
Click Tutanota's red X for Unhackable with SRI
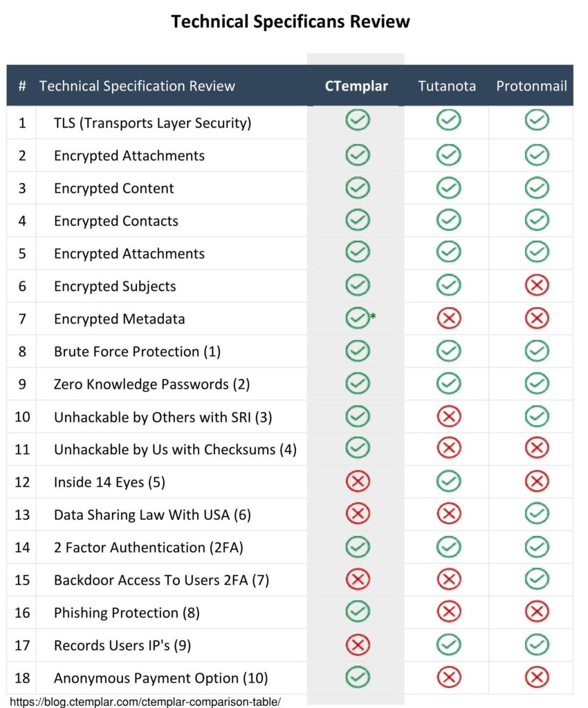click(x=449, y=416)
